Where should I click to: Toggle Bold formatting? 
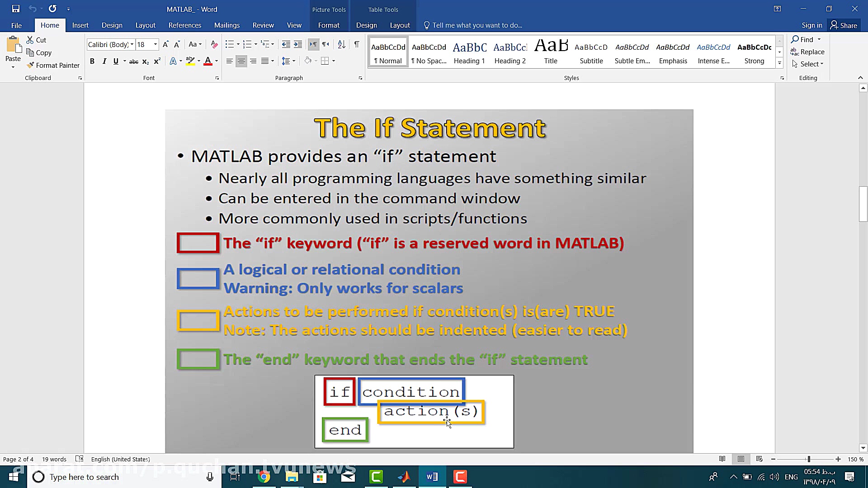(x=92, y=61)
